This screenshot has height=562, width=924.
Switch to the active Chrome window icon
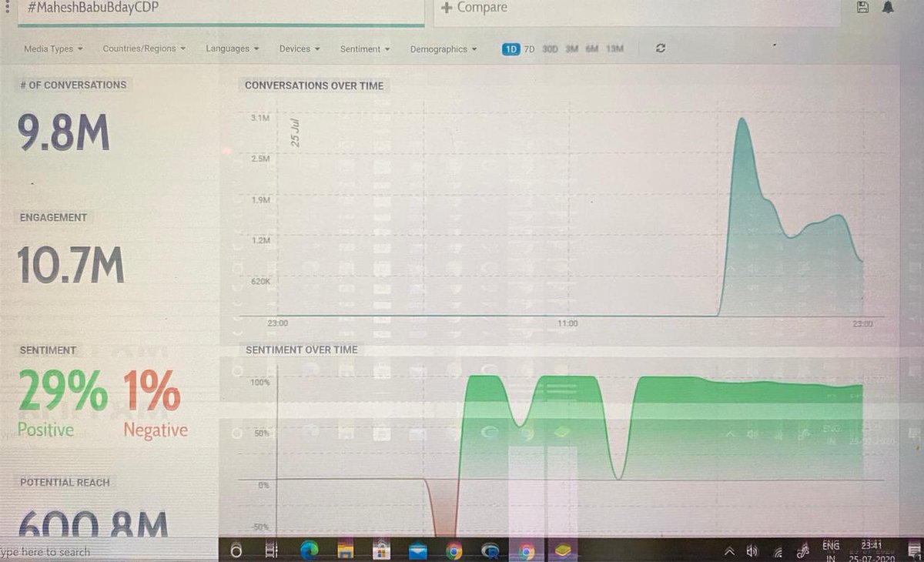[527, 551]
